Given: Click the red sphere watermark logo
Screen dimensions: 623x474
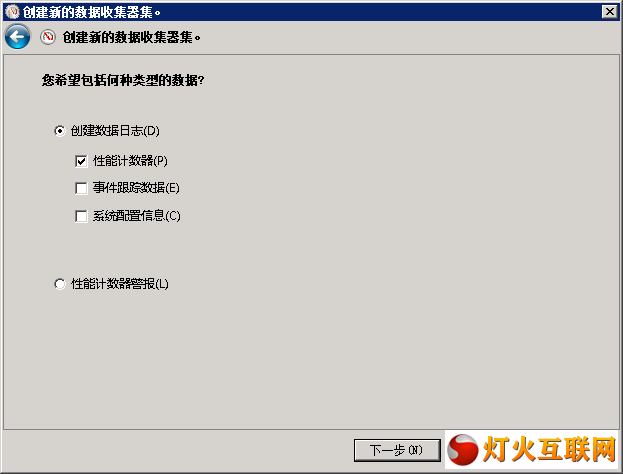Looking at the screenshot, I should (463, 450).
